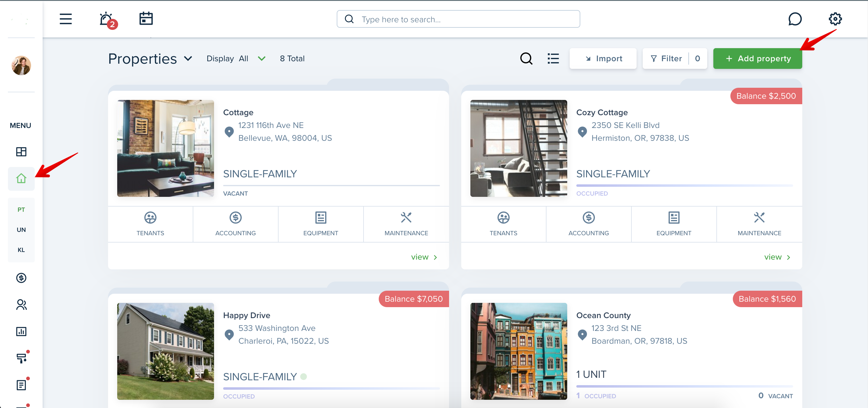
Task: Open the calendar icon
Action: pyautogui.click(x=146, y=19)
